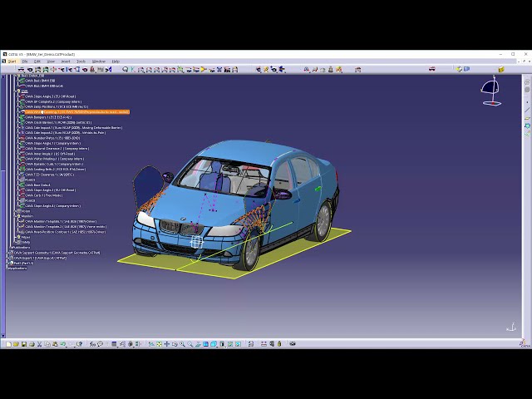The height and width of the screenshot is (399, 532).
Task: Click the What's This help icon
Action: [80, 344]
